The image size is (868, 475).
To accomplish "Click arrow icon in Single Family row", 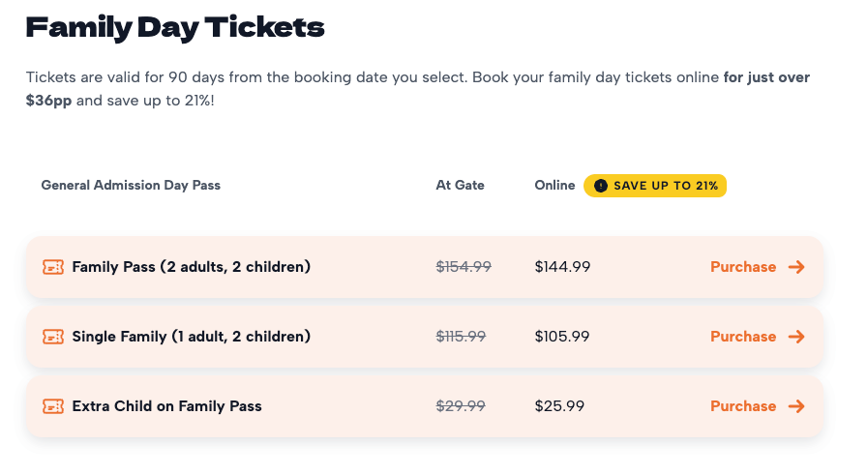I will pos(796,337).
